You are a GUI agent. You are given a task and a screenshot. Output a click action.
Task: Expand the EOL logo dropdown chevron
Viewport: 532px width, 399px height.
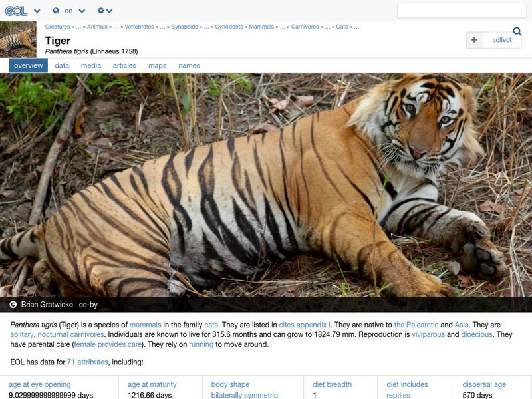pyautogui.click(x=37, y=11)
